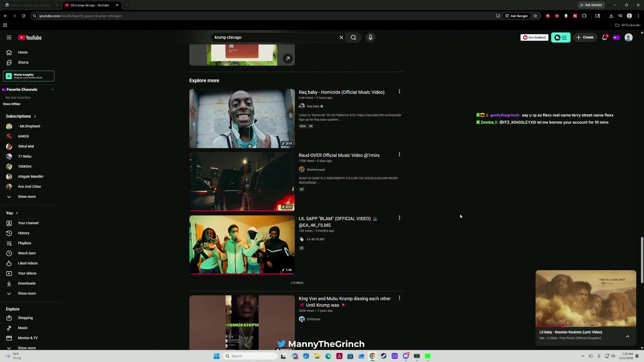The height and width of the screenshot is (362, 644).
Task: Click the purple extension icon beside notifications
Action: pos(616,37)
